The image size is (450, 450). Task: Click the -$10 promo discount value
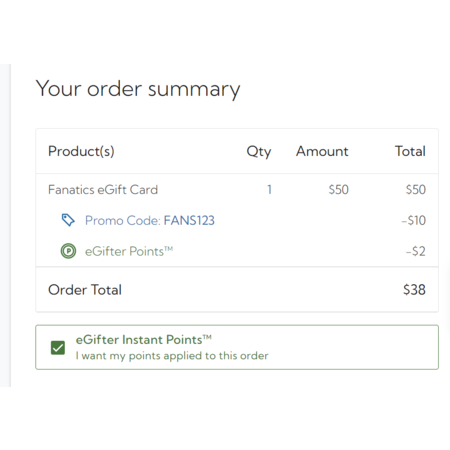(x=413, y=220)
